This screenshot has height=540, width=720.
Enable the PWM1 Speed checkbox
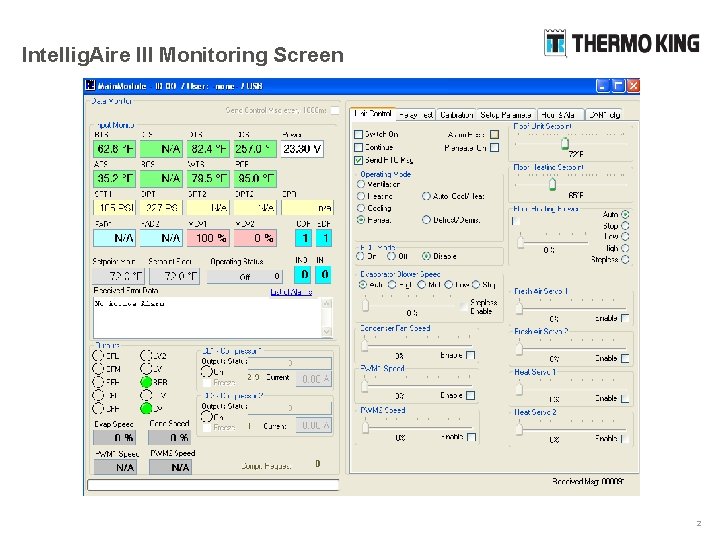point(471,395)
